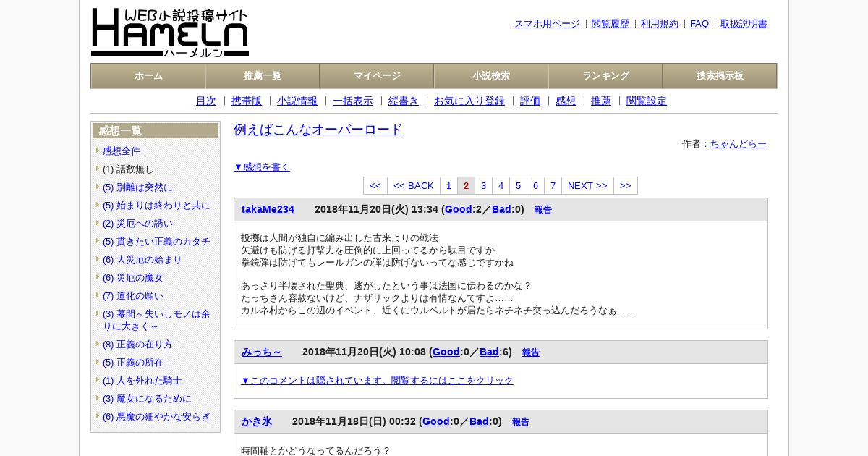Open the FAQ link
868x456 pixels.
point(699,24)
